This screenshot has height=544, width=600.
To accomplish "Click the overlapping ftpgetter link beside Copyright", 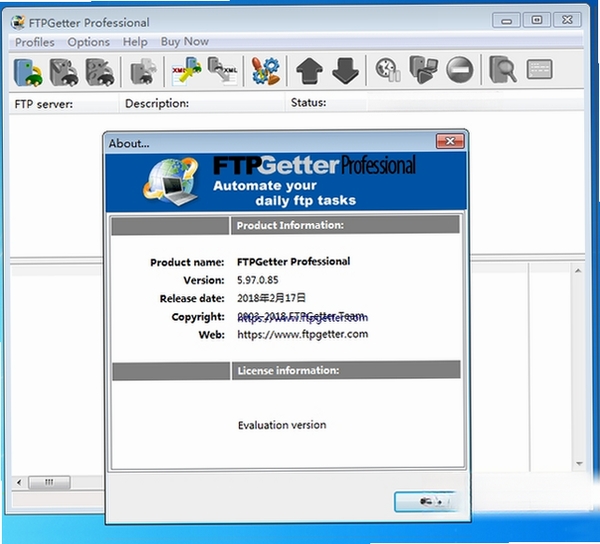I will 303,317.
